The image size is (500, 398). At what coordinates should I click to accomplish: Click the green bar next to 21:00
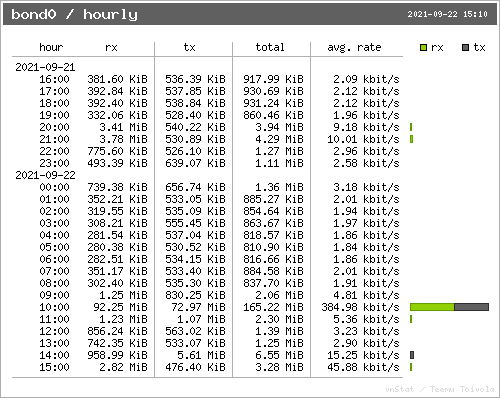(x=412, y=139)
